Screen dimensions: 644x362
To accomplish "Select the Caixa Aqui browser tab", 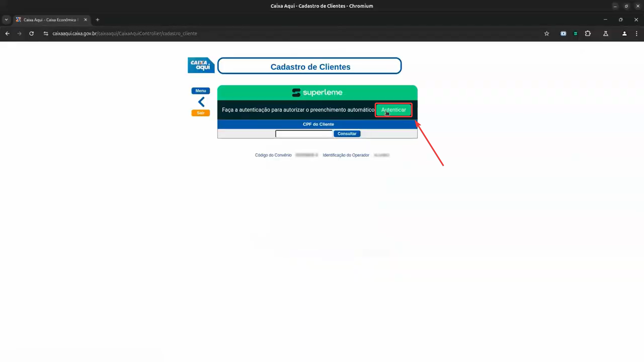I will pos(50,20).
